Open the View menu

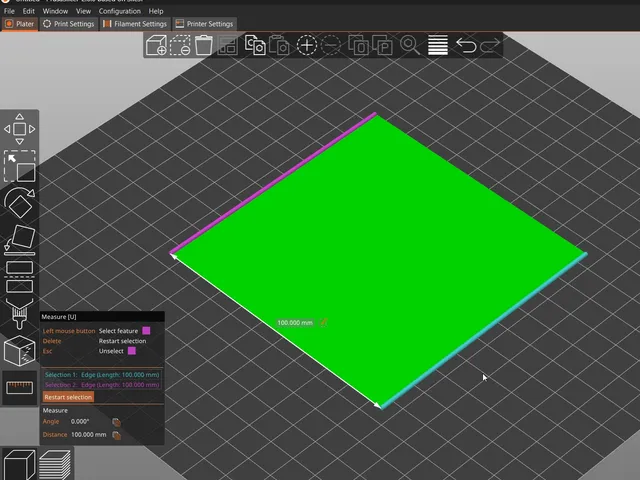pos(83,11)
